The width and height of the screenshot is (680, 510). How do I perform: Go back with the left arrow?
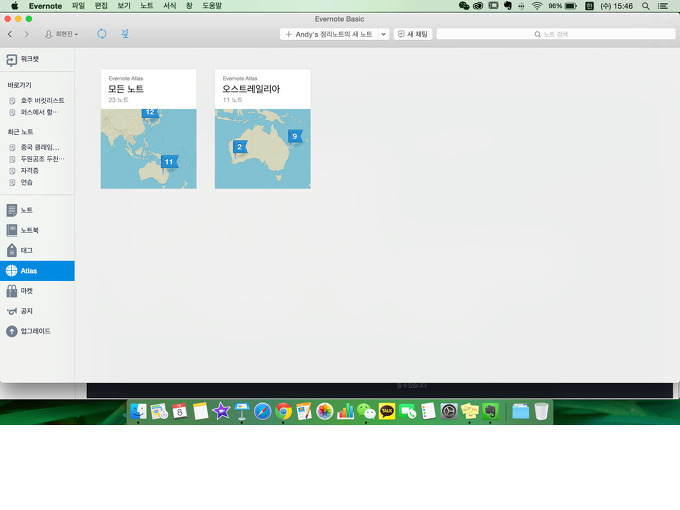point(10,34)
